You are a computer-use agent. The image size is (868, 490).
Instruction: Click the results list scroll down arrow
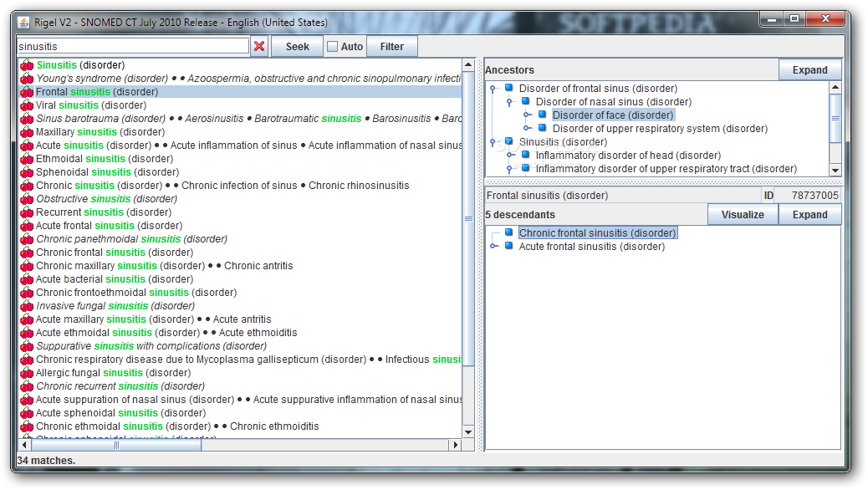[468, 431]
